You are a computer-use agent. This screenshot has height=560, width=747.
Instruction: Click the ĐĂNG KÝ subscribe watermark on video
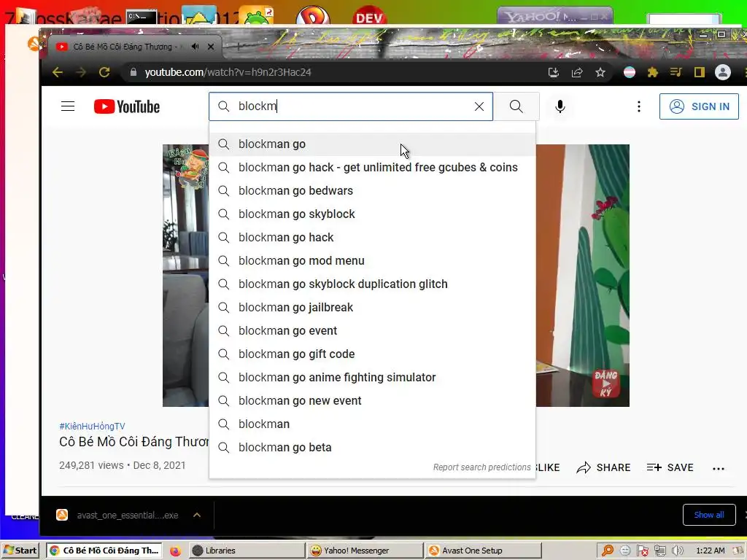[x=605, y=384]
